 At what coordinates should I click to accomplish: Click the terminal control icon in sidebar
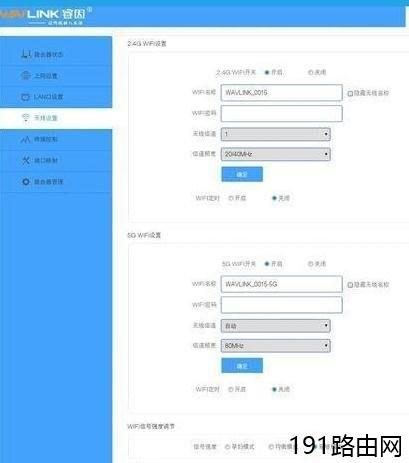26,139
